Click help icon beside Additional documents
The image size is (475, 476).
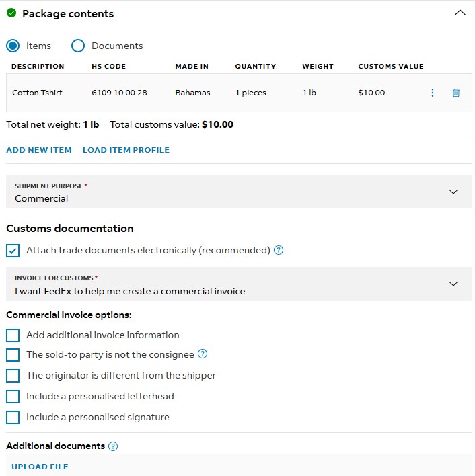(113, 446)
